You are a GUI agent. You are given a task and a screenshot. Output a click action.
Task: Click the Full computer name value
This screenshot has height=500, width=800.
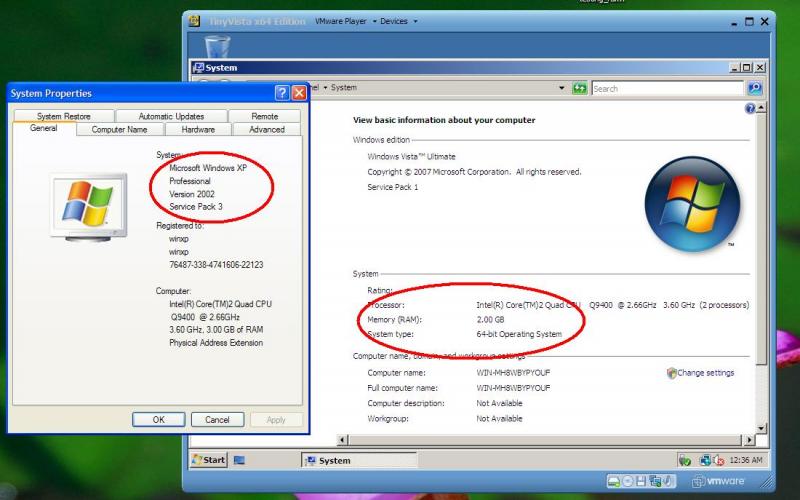[x=513, y=388]
